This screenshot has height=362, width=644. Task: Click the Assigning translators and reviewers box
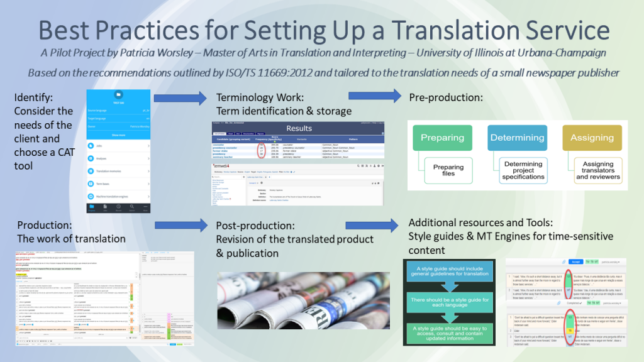[x=598, y=170]
